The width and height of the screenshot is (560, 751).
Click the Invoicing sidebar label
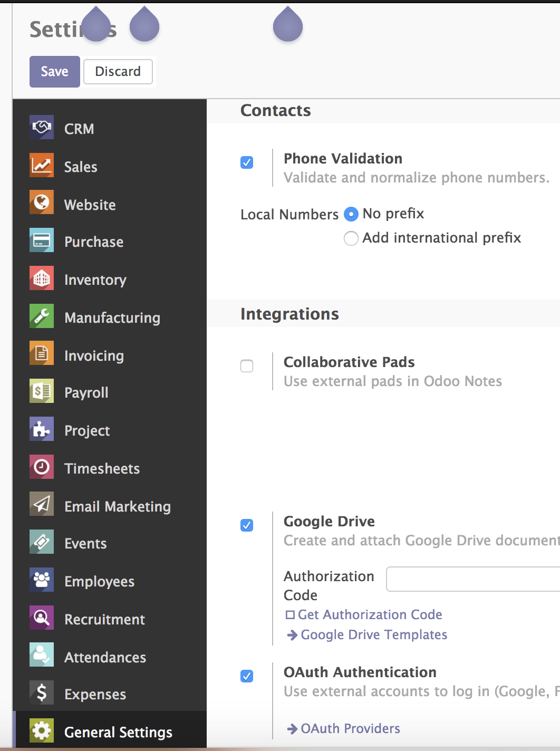pos(94,356)
